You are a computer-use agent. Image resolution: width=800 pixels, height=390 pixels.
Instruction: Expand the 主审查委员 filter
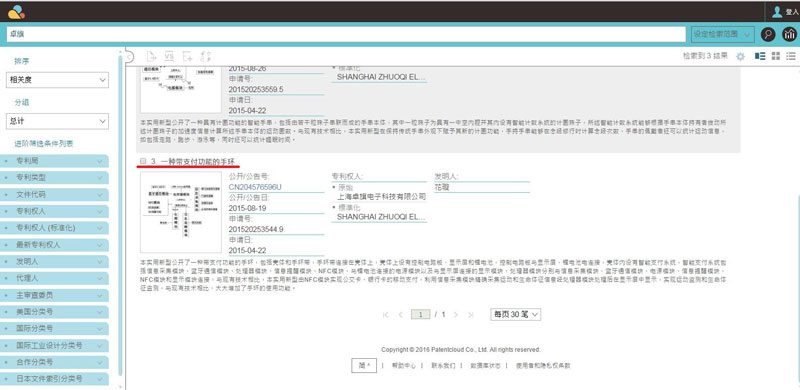tap(55, 295)
